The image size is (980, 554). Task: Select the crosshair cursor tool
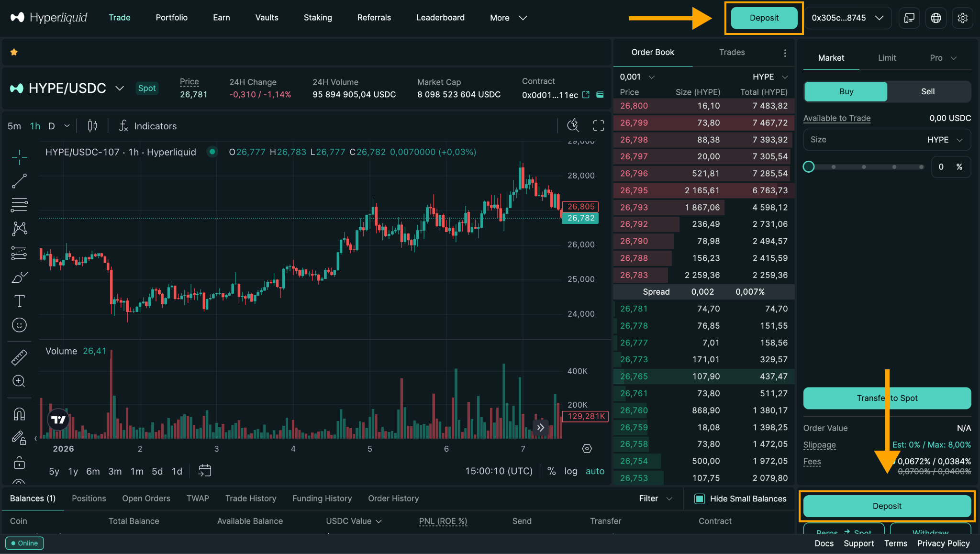[19, 157]
